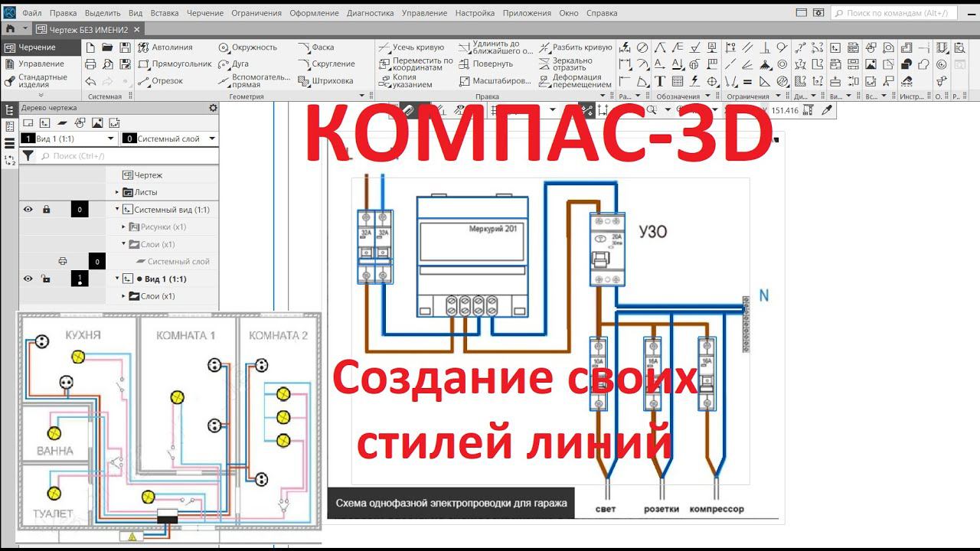Click Копия указанием command

point(407,81)
